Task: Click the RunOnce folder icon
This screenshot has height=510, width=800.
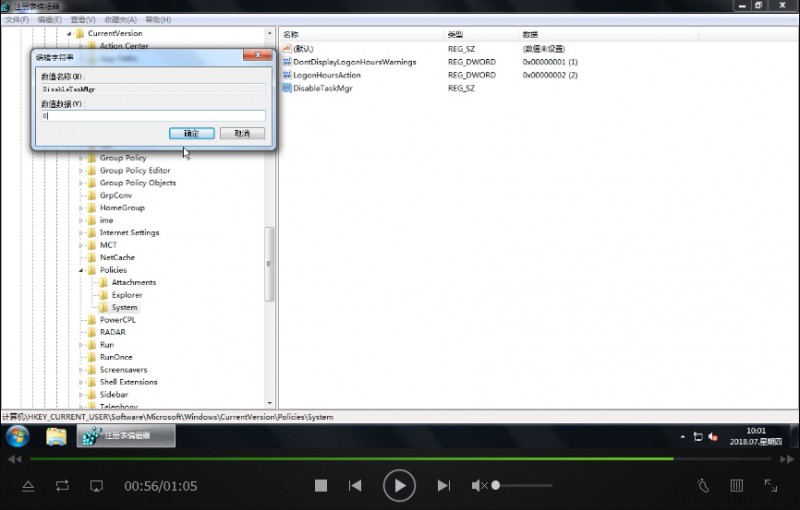Action: click(x=92, y=357)
